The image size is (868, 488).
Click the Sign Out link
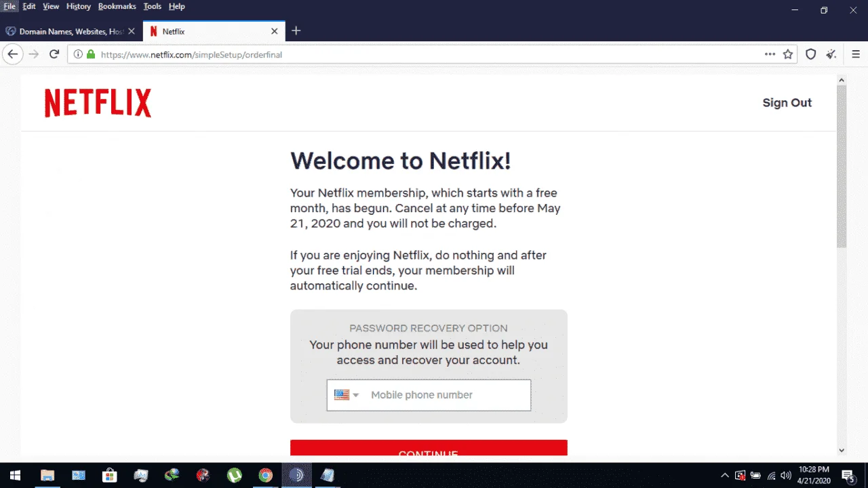click(787, 103)
